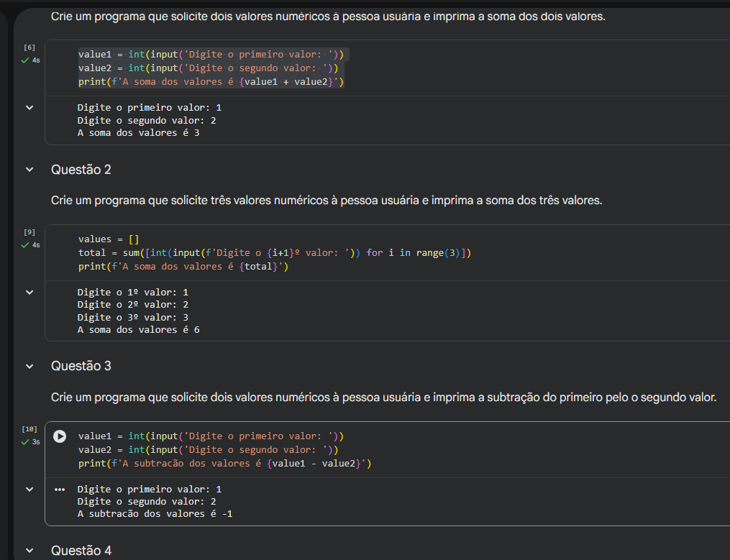This screenshot has width=730, height=560.
Task: Click the green checkmark of cell [6]
Action: 25,60
